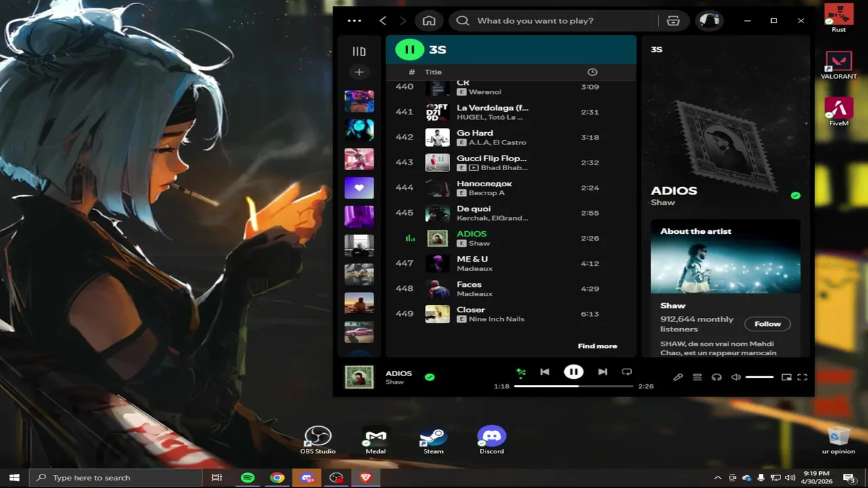Click the currently playing 'ADIOS' track title

pyautogui.click(x=471, y=234)
